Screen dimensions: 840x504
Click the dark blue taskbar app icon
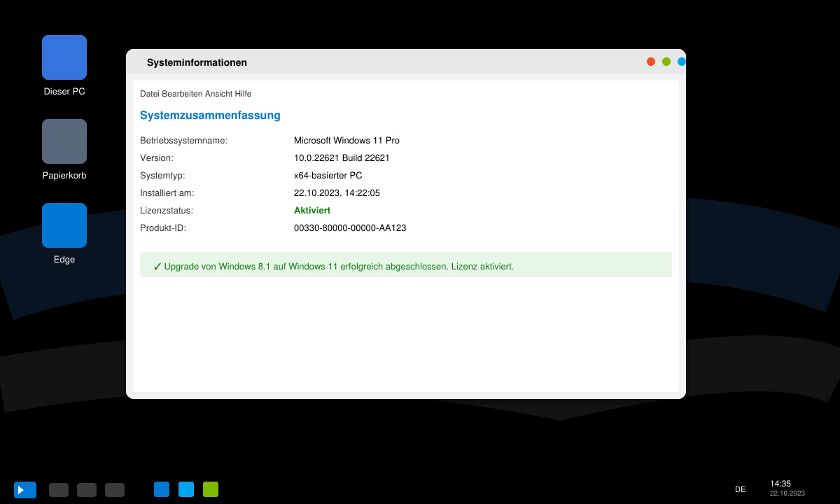(x=162, y=489)
